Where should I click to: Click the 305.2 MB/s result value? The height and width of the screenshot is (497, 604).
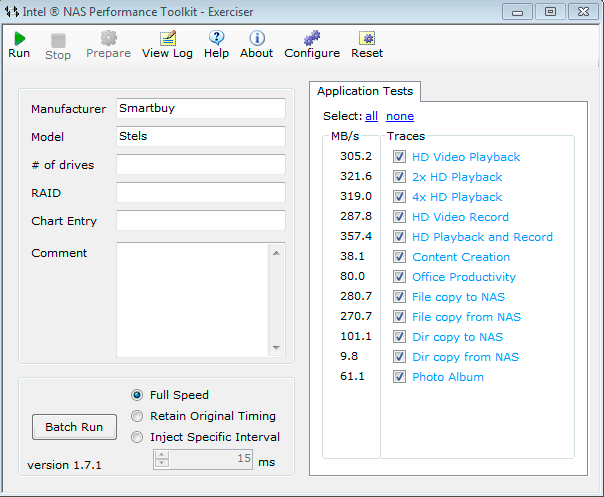pyautogui.click(x=356, y=156)
